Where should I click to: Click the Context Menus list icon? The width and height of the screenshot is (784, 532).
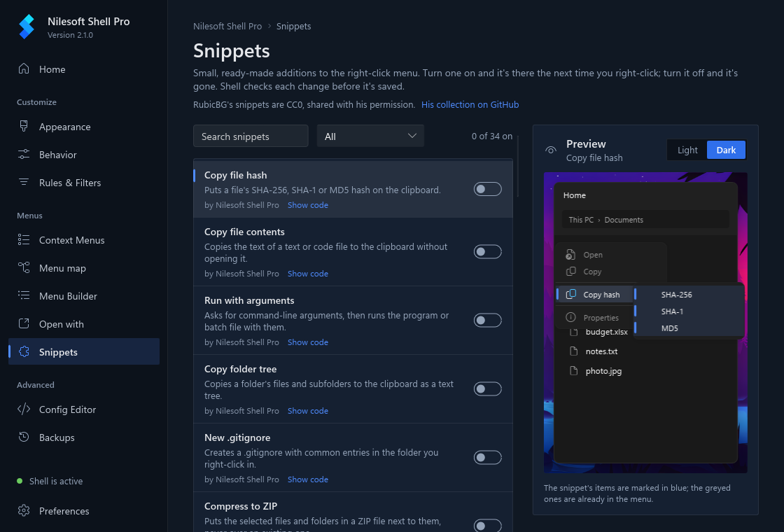tap(24, 239)
